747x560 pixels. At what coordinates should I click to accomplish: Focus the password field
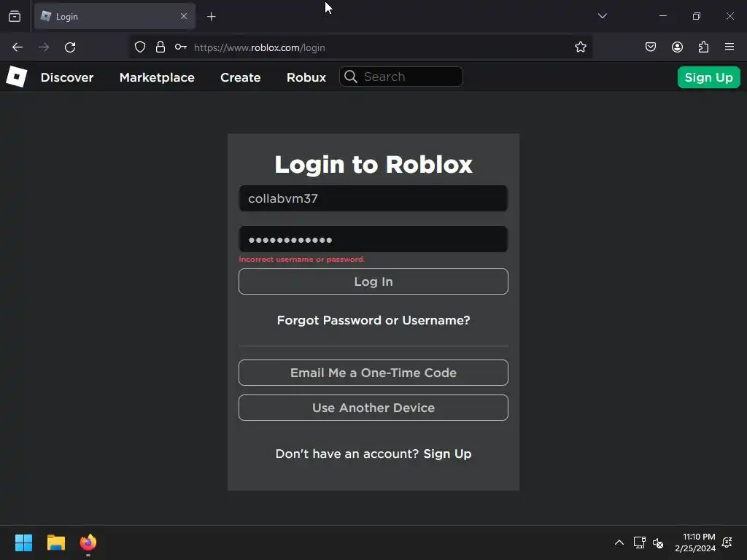coord(373,239)
